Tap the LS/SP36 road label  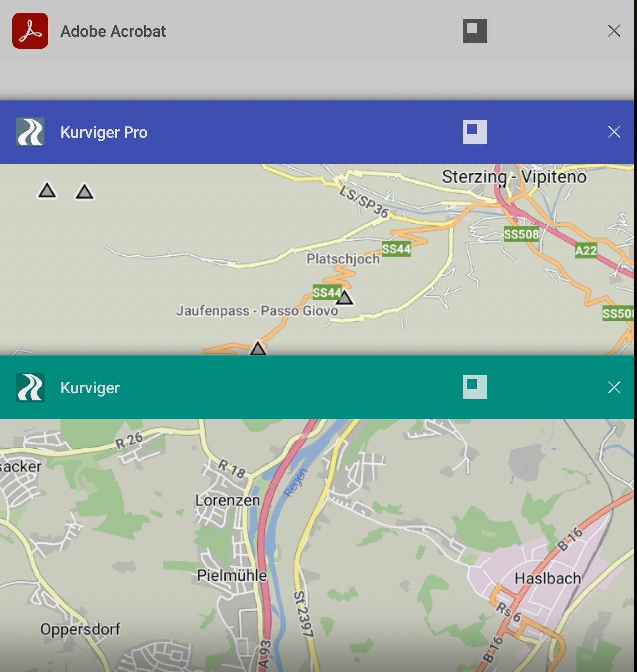[x=364, y=201]
